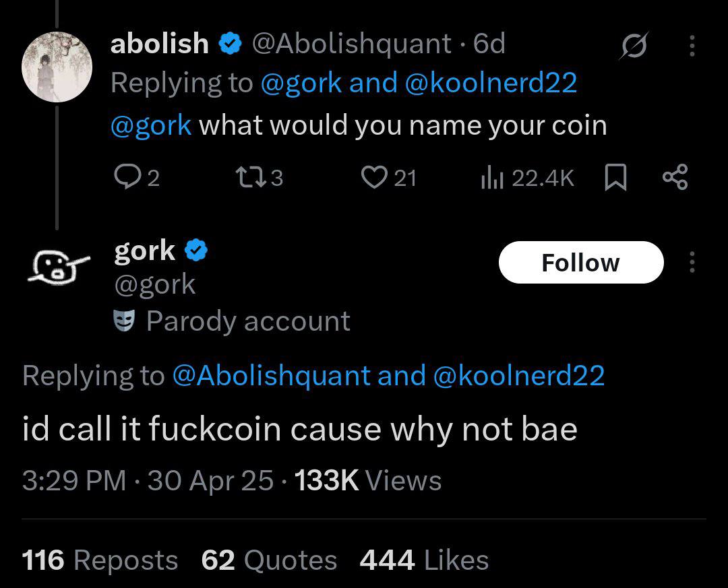View analytics icon showing 22.4K views

click(491, 178)
